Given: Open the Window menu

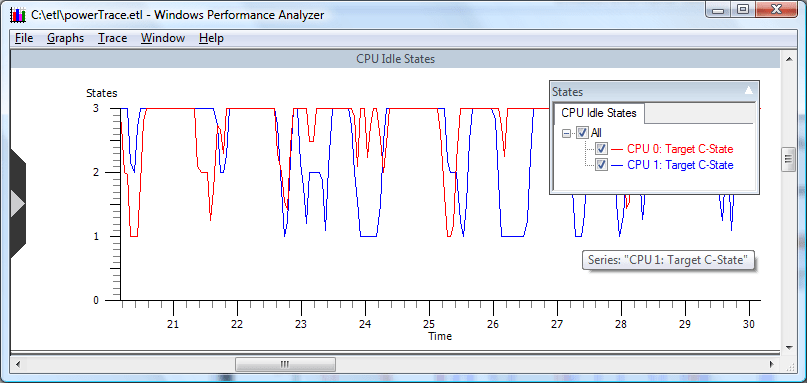Looking at the screenshot, I should pyautogui.click(x=163, y=38).
